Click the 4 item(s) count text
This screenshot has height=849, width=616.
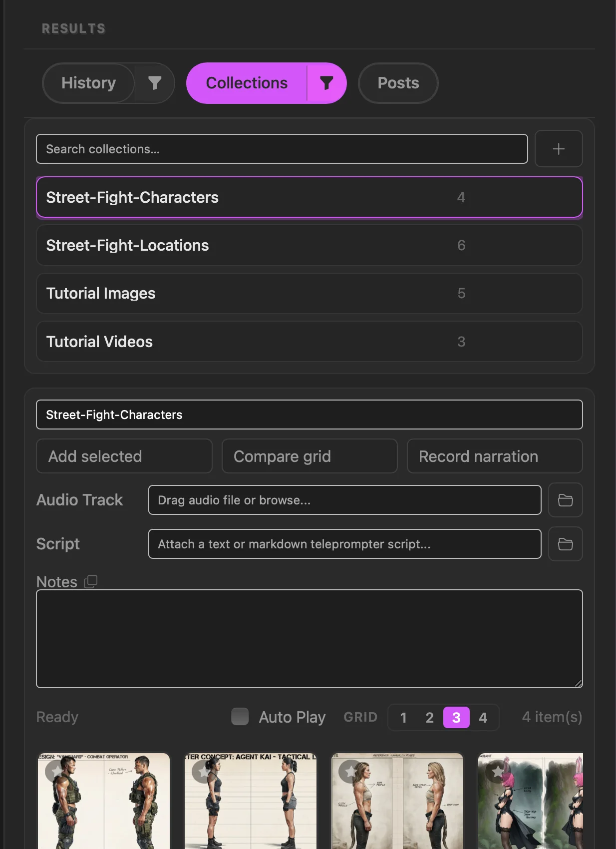point(552,717)
